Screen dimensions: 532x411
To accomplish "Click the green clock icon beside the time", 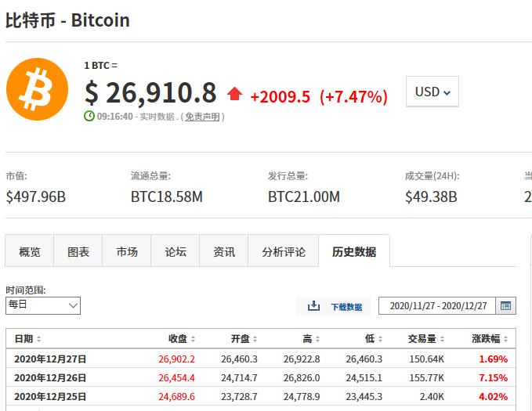I will click(89, 116).
